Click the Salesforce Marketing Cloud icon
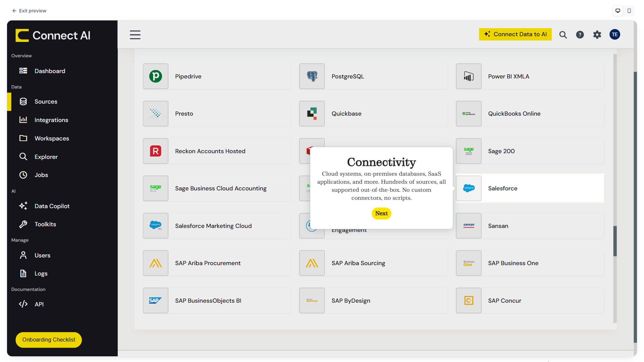 tap(156, 226)
